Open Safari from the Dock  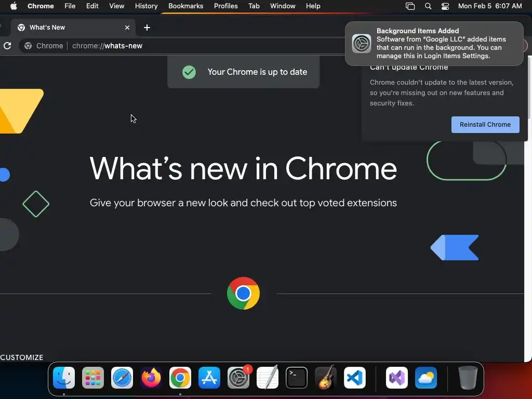click(x=122, y=378)
